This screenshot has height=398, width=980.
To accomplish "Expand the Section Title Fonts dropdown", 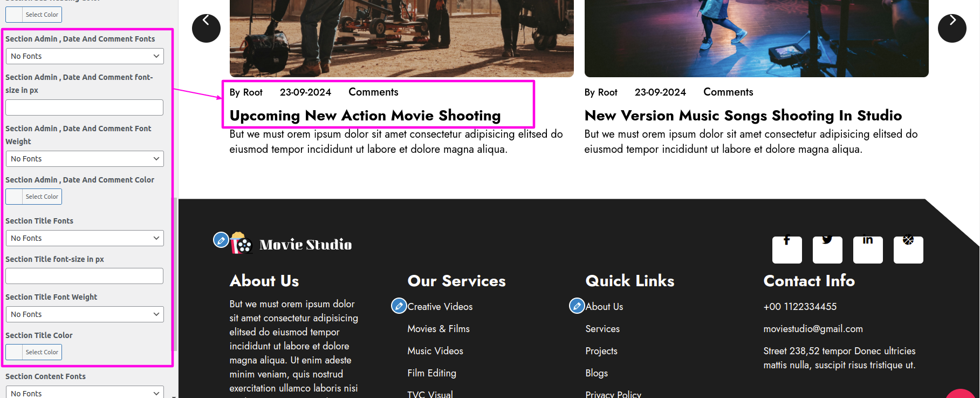I will 85,238.
